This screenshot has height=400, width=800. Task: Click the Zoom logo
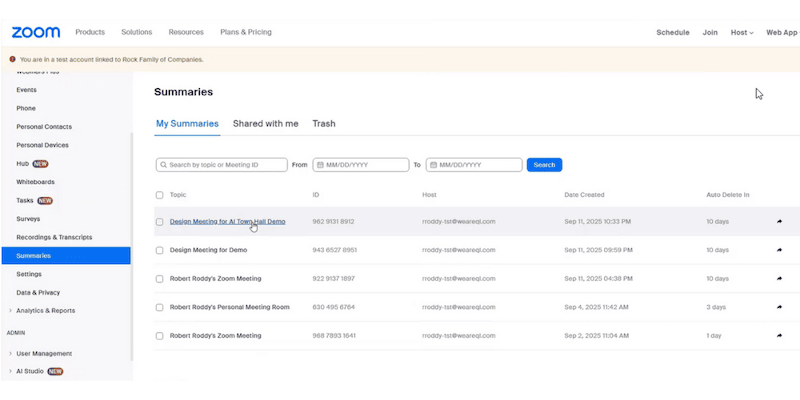[36, 32]
